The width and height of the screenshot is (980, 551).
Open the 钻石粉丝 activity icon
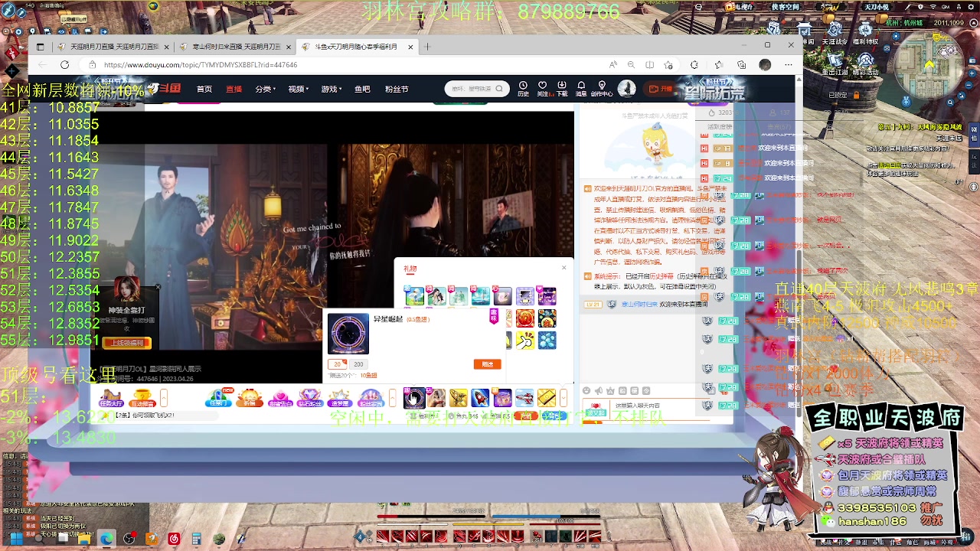309,398
